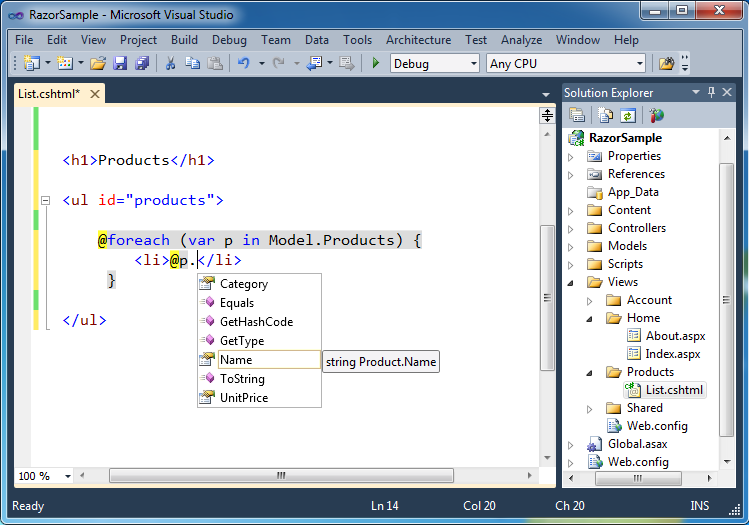Open the Analyze menu
Viewport: 749px width, 525px height.
521,40
